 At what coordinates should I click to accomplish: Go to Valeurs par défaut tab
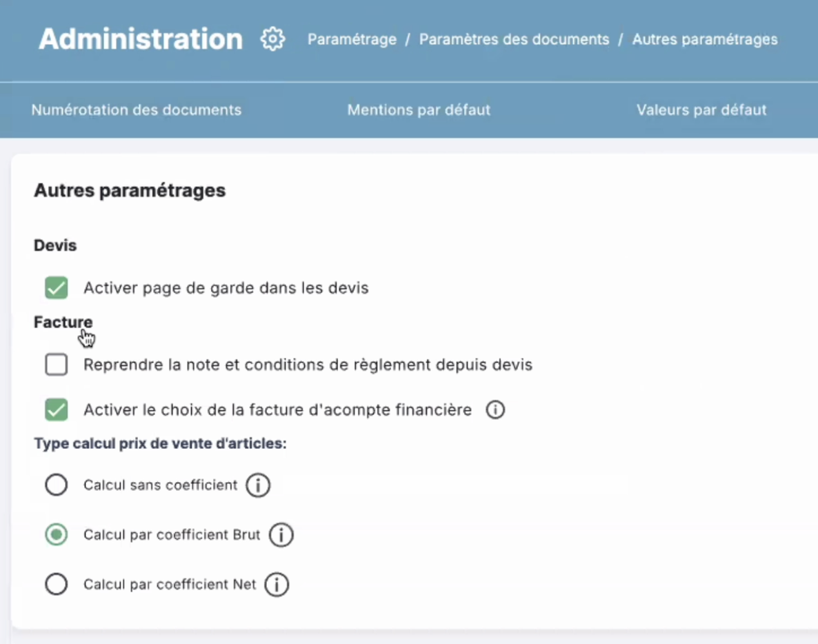701,110
